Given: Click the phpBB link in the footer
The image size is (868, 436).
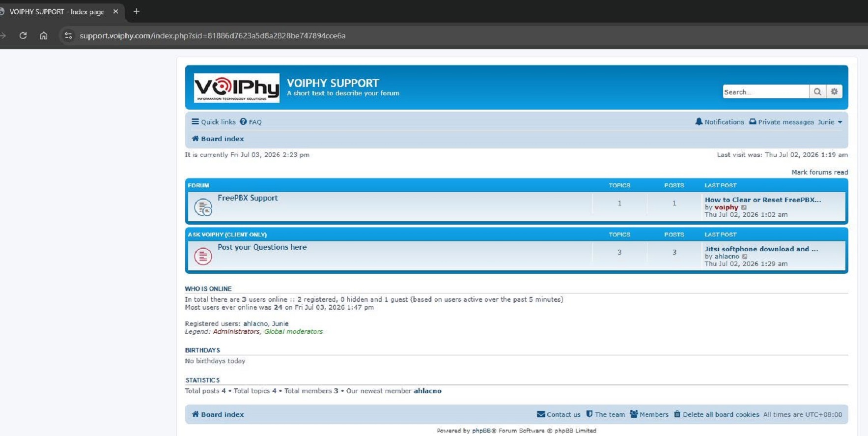Looking at the screenshot, I should pos(481,431).
